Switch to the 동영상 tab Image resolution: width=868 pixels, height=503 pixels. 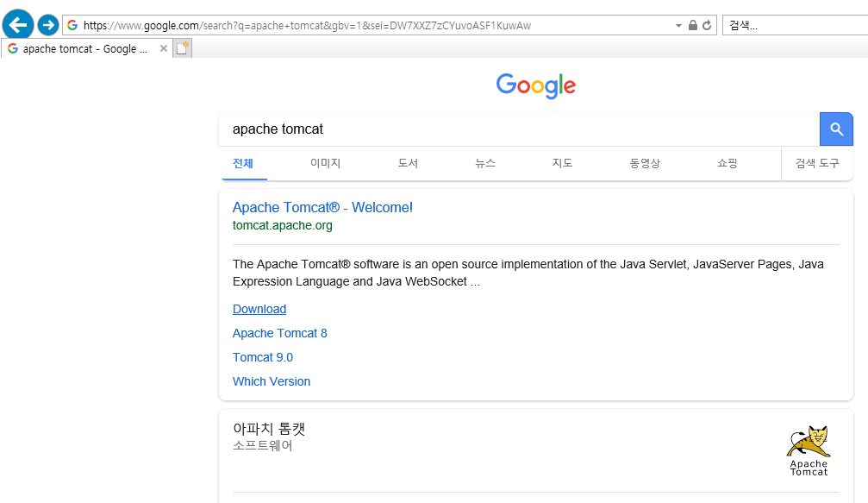point(645,163)
